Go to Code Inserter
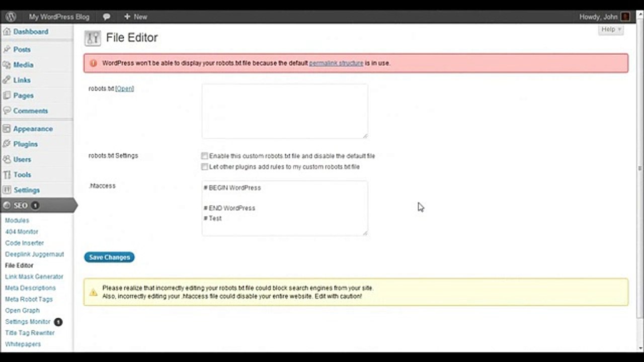The height and width of the screenshot is (362, 644). point(25,243)
